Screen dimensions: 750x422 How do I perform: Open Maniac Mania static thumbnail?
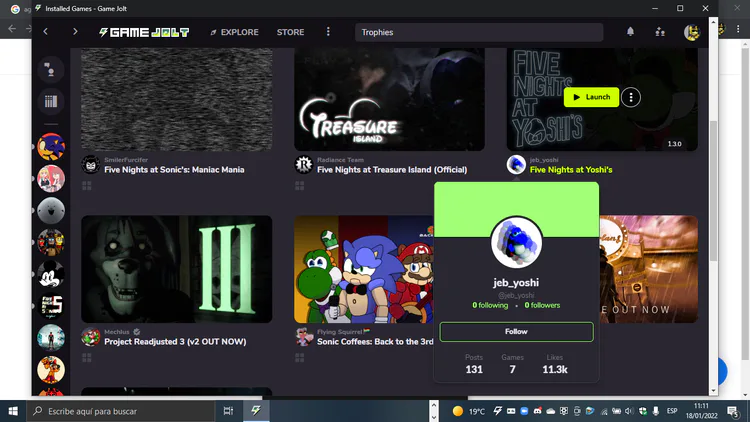176,99
